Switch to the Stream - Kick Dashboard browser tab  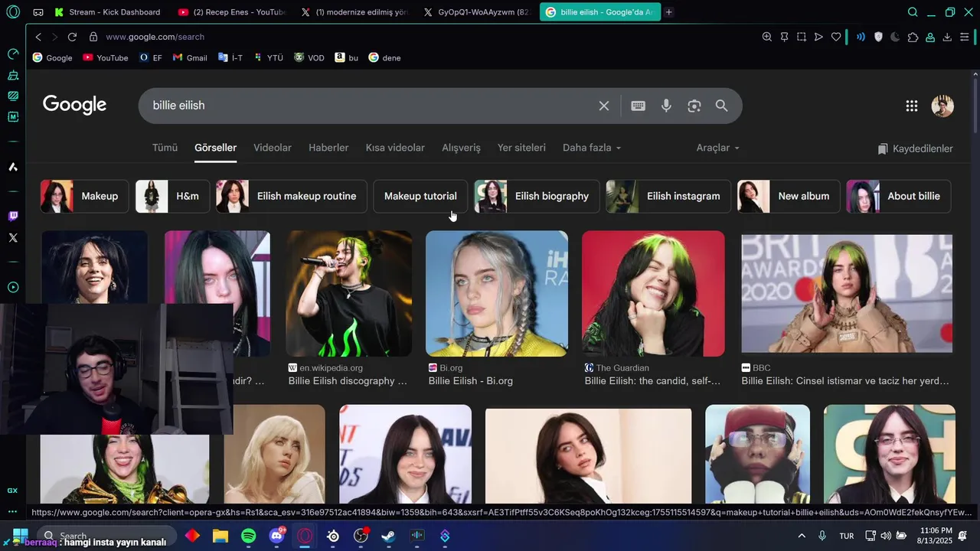click(x=107, y=12)
